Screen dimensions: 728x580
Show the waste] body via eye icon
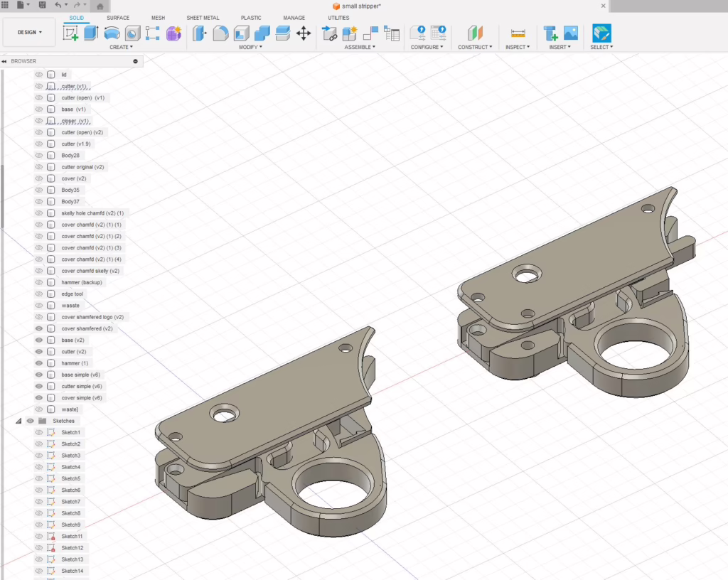[x=39, y=409]
